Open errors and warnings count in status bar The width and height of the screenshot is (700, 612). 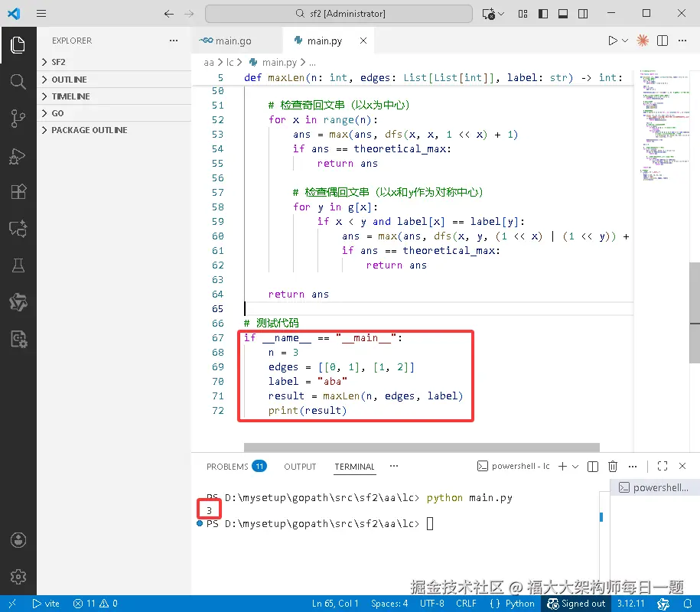[x=95, y=604]
